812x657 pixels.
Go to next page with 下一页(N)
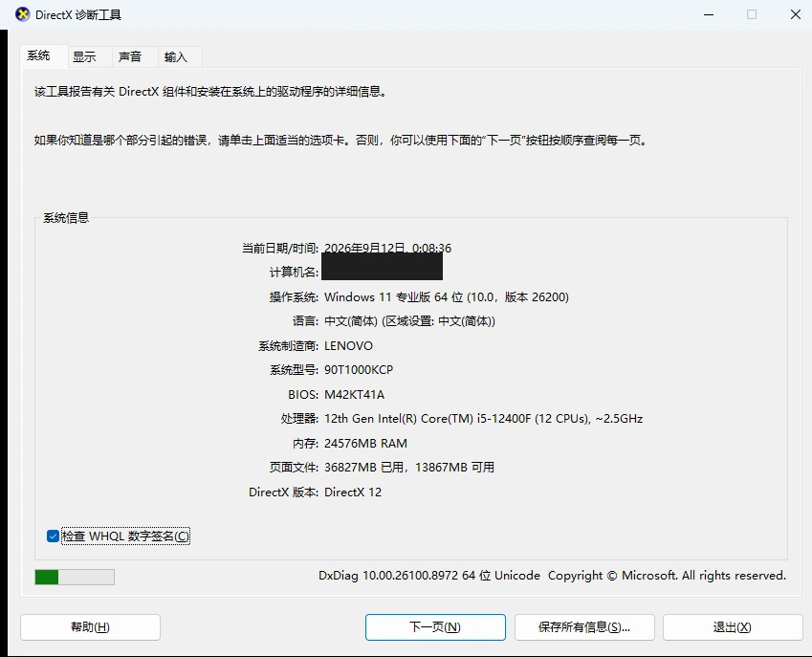(435, 627)
